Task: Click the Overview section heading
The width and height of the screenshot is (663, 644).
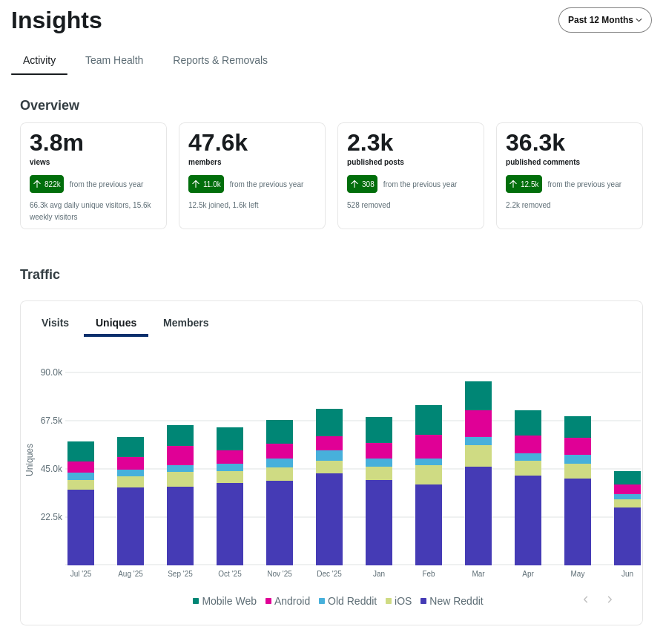Action: (x=50, y=105)
